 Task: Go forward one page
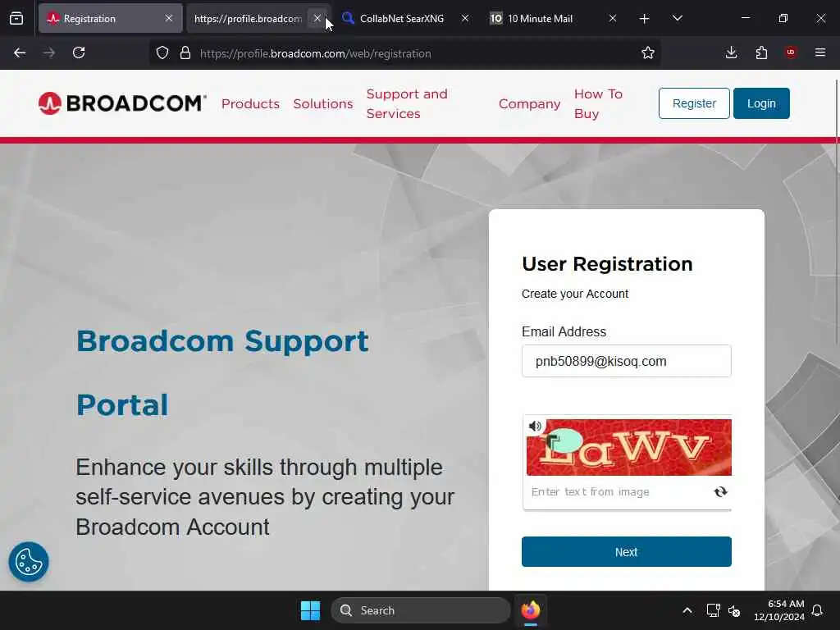(49, 52)
